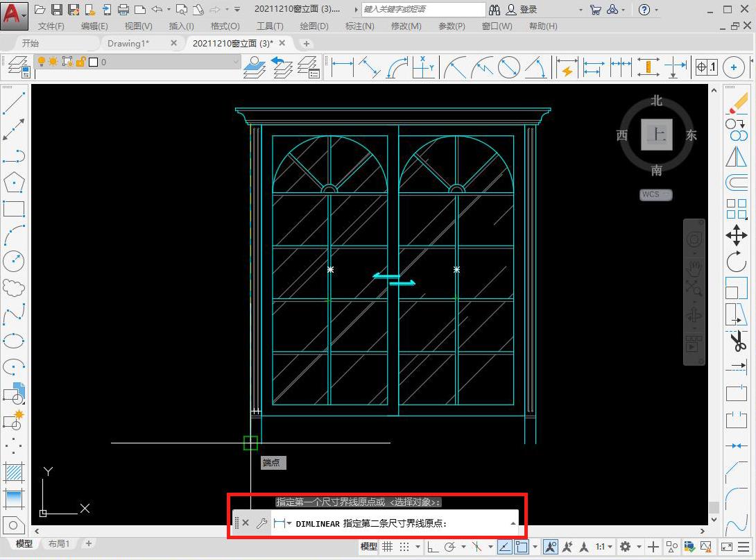Expand the command line history arrow
Image resolution: width=756 pixels, height=560 pixels.
[513, 523]
